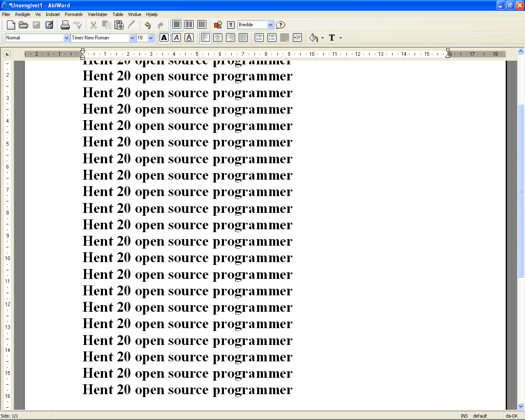The height and width of the screenshot is (420, 525).
Task: Expand the Normal style dropdown
Action: tap(66, 38)
